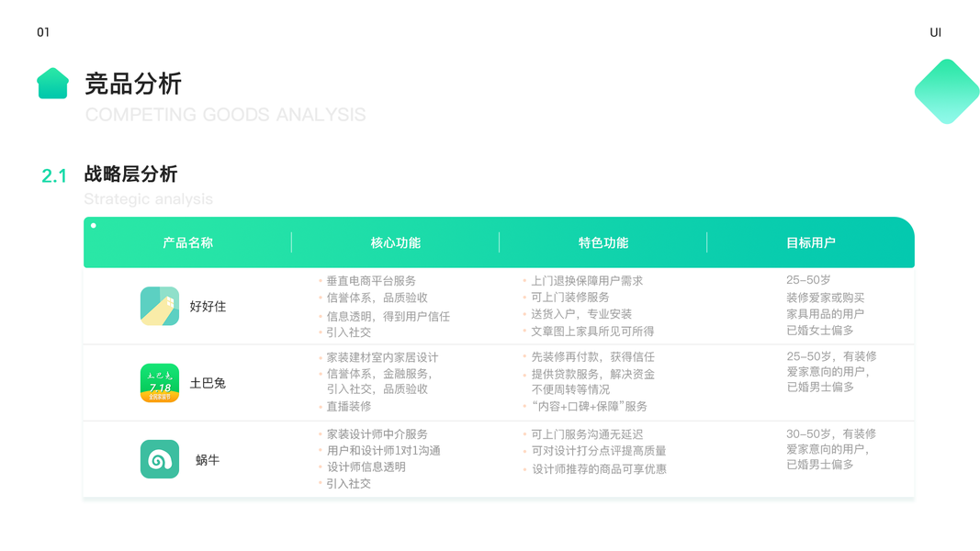Click the text 用户和设计师1对1沟通
Viewport: 980px width, 551px height.
[383, 450]
